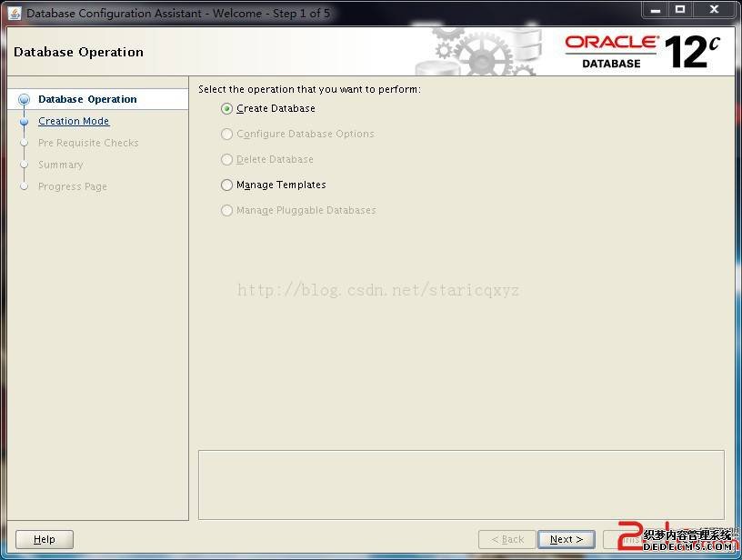Click the Java icon in the title bar
742x560 pixels.
point(14,13)
